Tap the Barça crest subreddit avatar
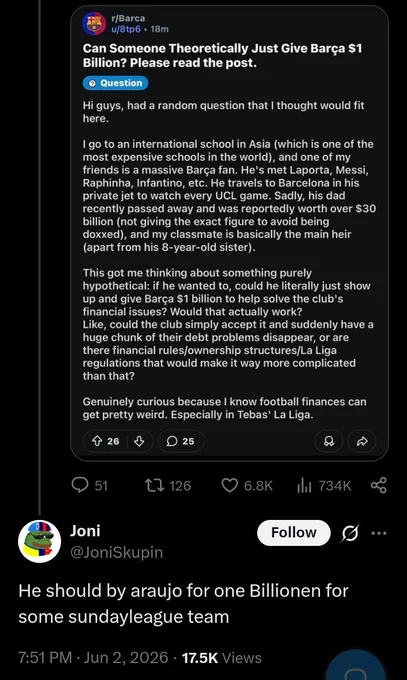The image size is (407, 680). [94, 23]
